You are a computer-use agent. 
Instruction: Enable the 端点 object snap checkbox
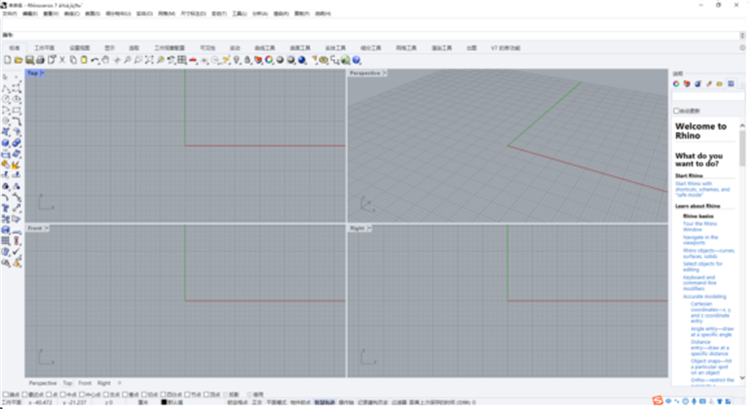click(x=5, y=395)
